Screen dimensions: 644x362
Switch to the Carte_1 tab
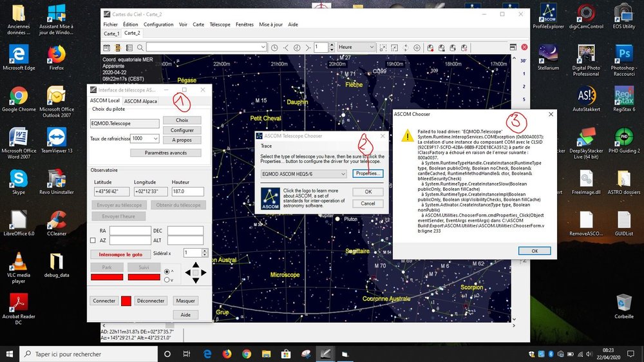(111, 33)
